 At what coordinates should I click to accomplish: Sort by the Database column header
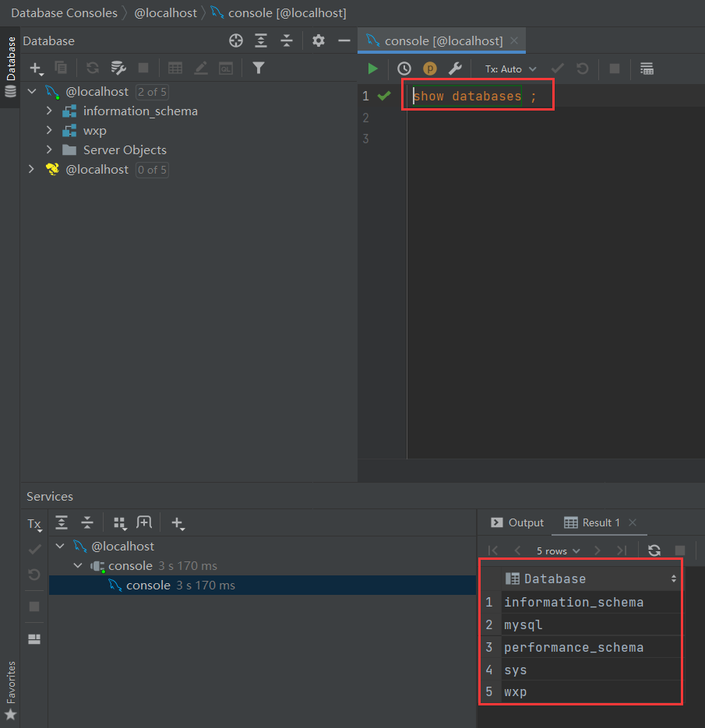coord(555,579)
